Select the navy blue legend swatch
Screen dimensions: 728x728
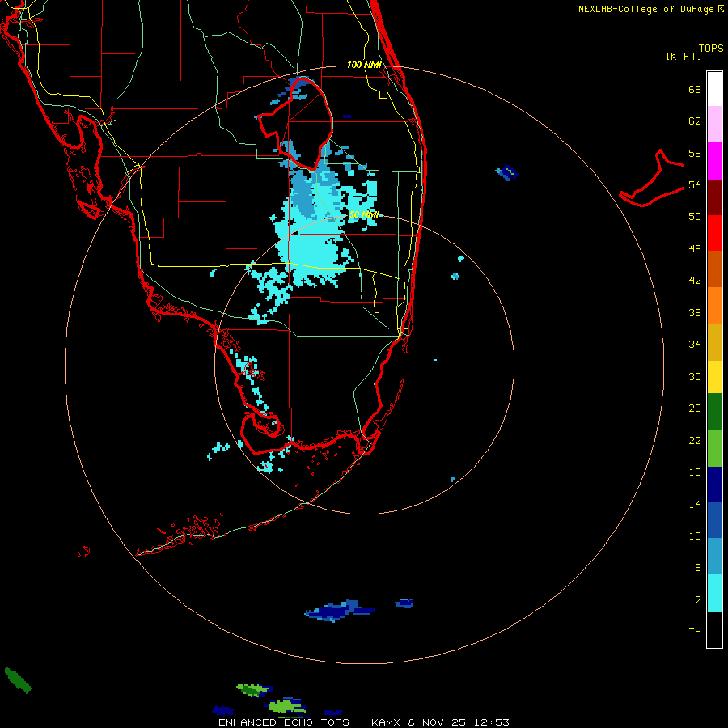(x=714, y=485)
